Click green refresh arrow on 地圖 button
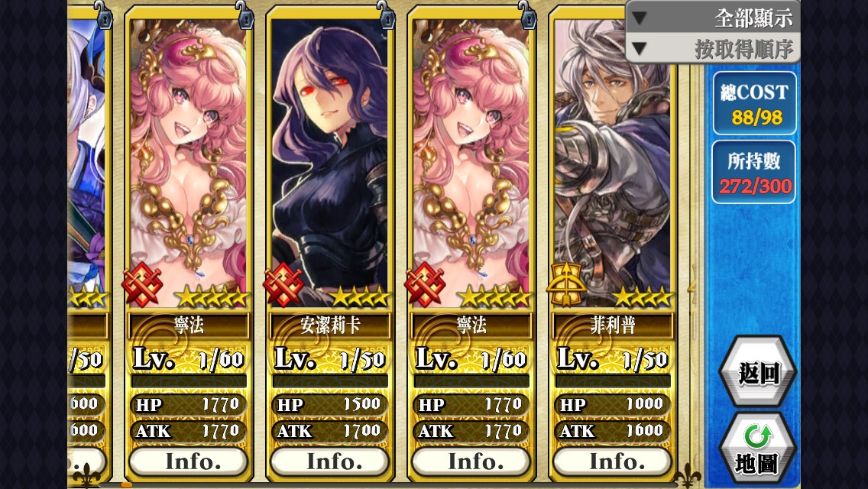 pos(757,436)
